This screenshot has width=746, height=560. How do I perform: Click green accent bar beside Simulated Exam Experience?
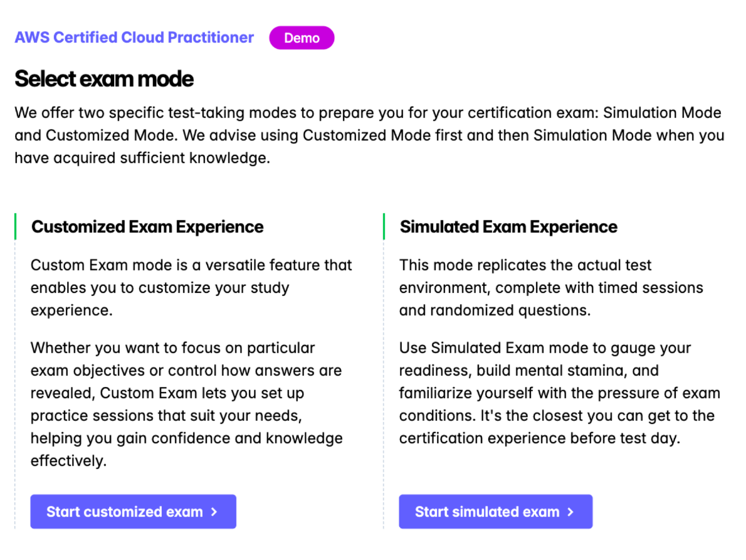pyautogui.click(x=384, y=226)
